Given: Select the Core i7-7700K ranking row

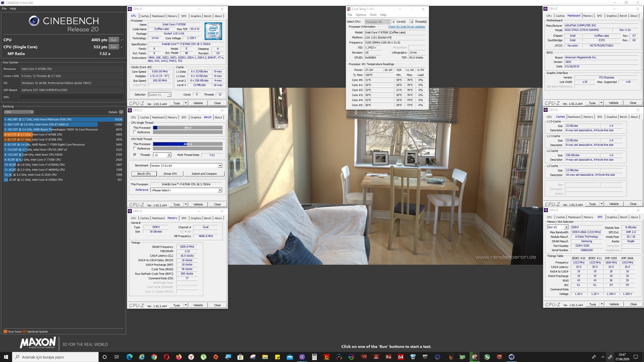Looking at the screenshot, I should [x=63, y=160].
